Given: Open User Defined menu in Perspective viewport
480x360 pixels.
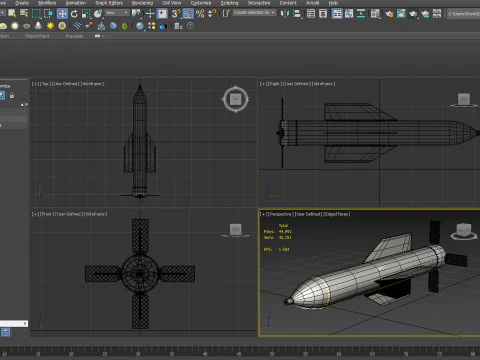Looking at the screenshot, I should point(309,214).
